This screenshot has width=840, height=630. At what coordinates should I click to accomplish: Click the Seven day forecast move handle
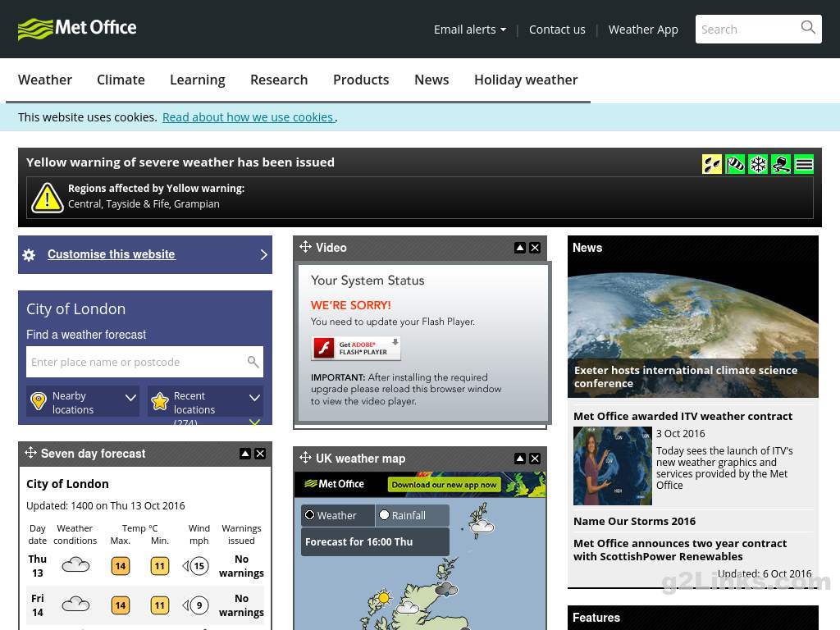point(30,453)
